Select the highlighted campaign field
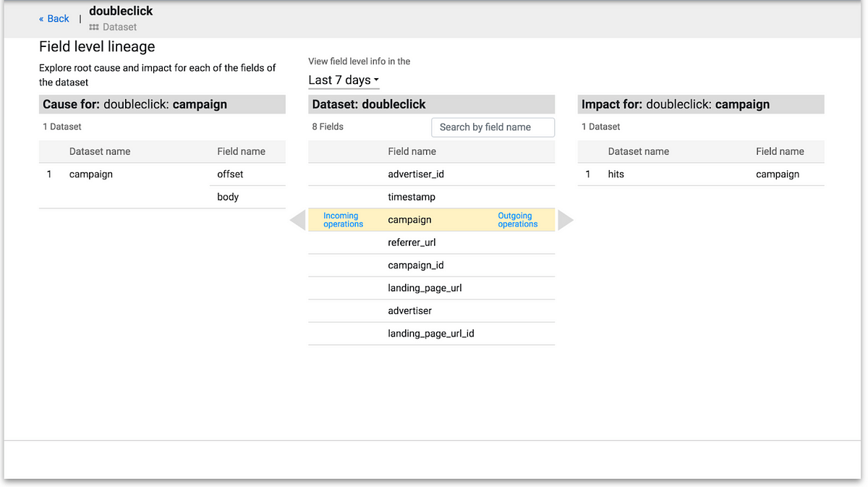 431,220
